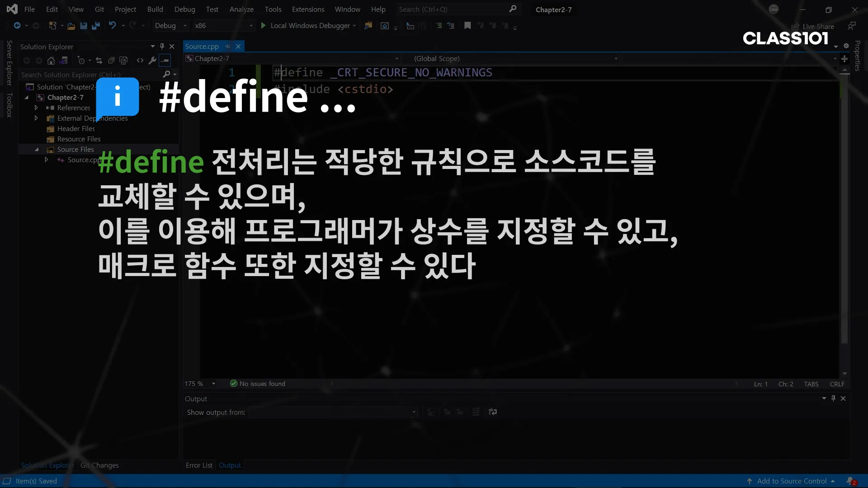
Task: Open the 175 % zoom level selector
Action: 213,384
